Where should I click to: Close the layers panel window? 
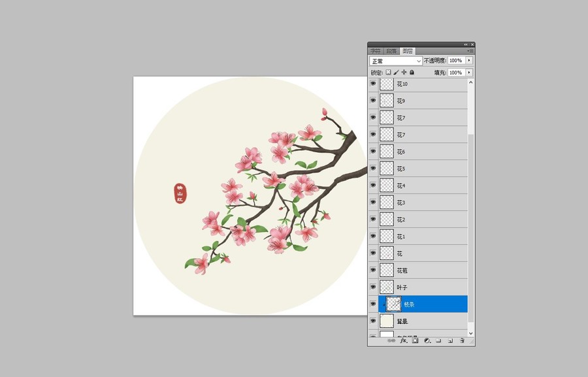[472, 44]
